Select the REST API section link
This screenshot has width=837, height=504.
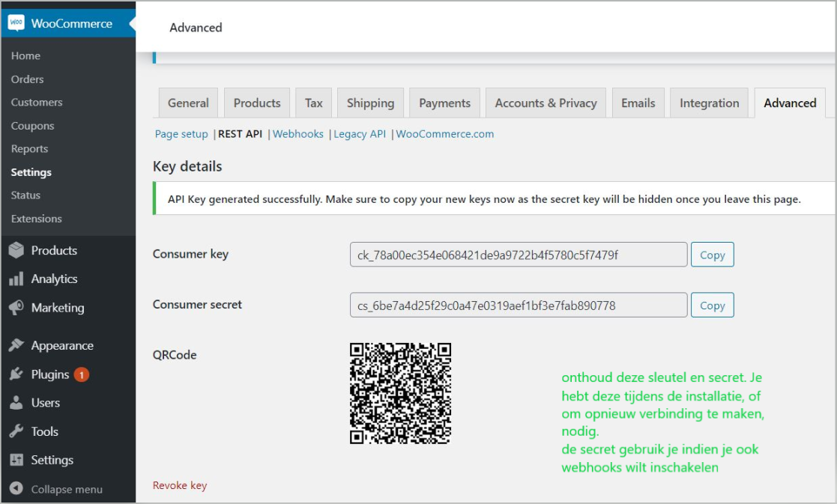click(241, 134)
